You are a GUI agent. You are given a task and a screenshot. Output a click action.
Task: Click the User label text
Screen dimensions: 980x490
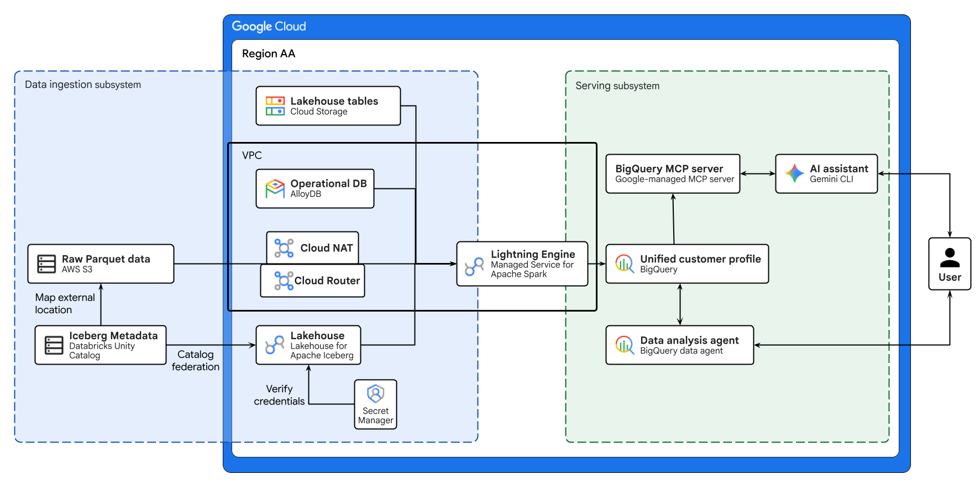pos(950,277)
